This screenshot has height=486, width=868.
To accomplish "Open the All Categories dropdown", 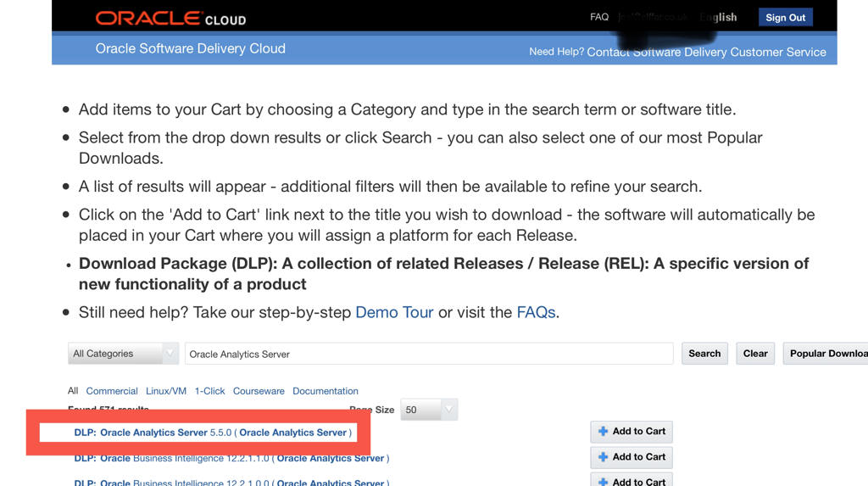I will (x=123, y=354).
